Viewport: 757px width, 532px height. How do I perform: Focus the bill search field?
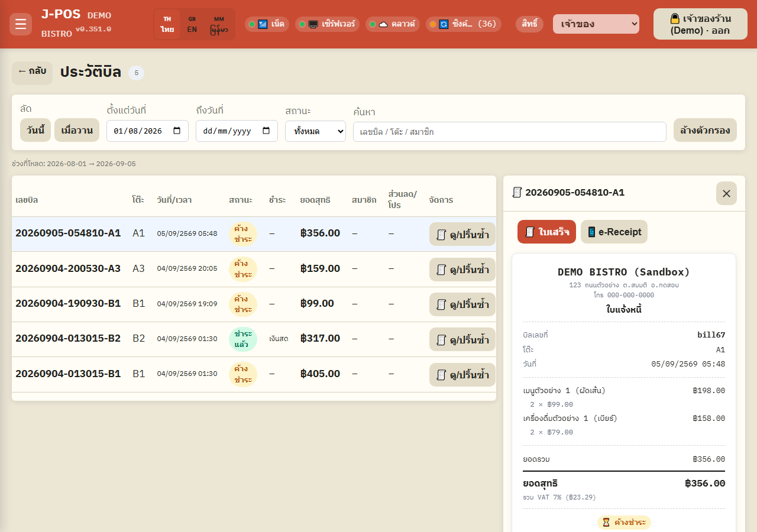pos(510,132)
